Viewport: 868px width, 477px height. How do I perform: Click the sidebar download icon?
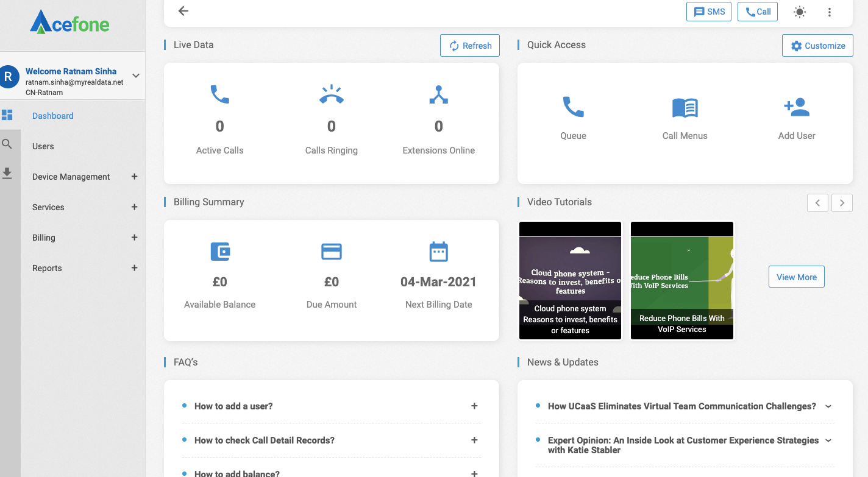click(x=7, y=174)
